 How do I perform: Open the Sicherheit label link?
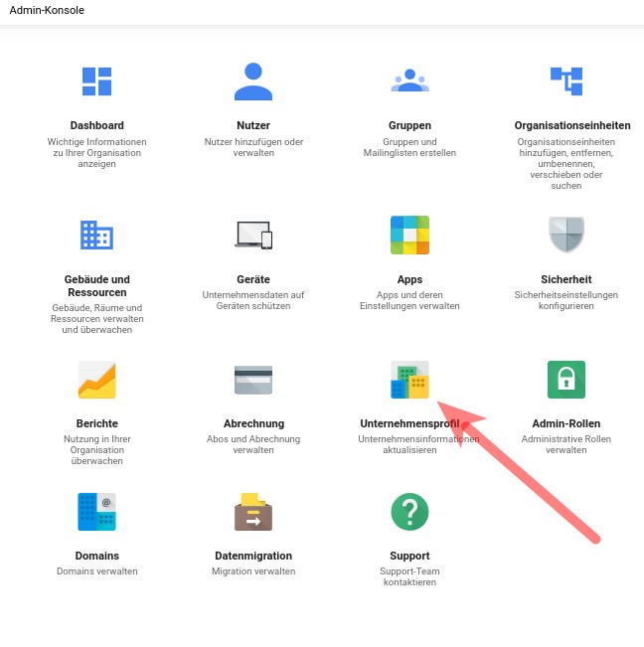pyautogui.click(x=566, y=279)
